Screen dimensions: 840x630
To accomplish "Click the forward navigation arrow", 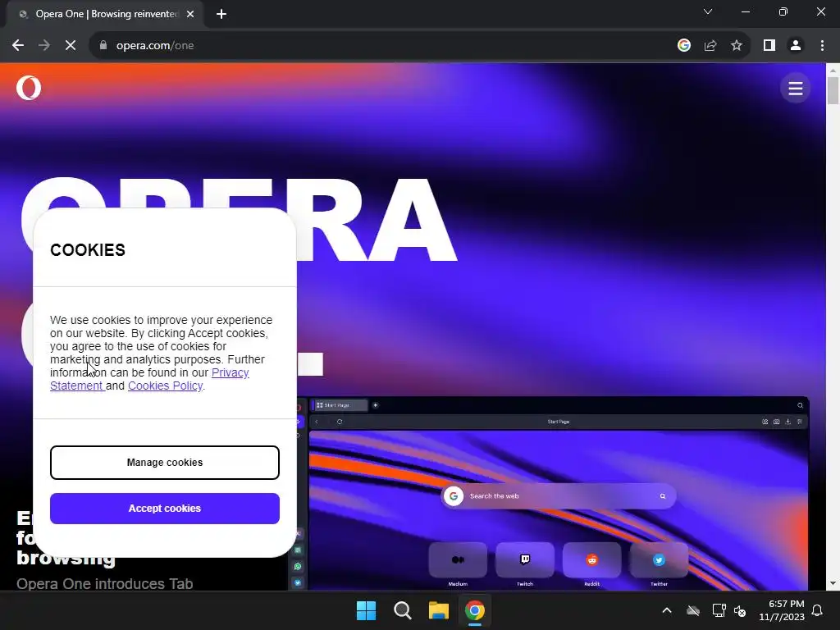I will pyautogui.click(x=44, y=46).
